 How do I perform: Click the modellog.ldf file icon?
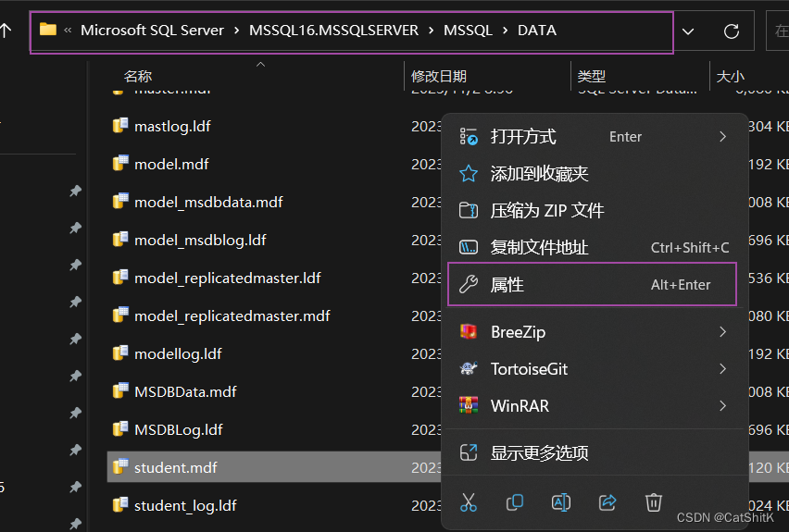point(120,353)
